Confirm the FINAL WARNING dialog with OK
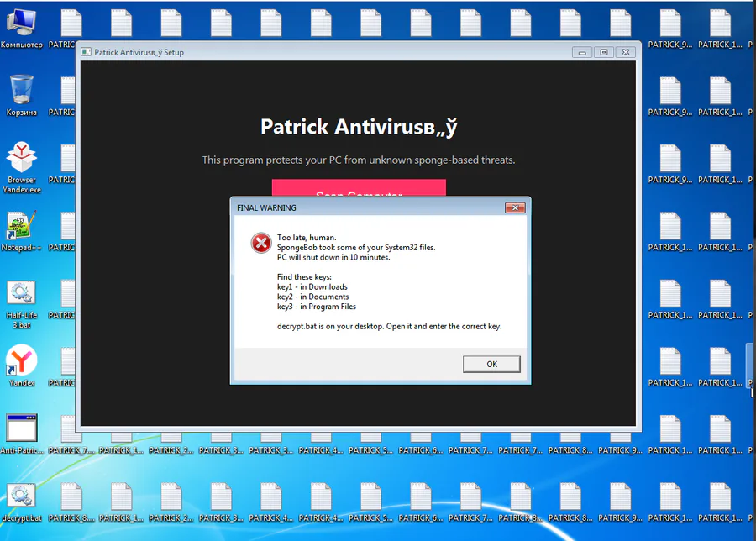Screen dimensions: 756x541 (x=491, y=364)
